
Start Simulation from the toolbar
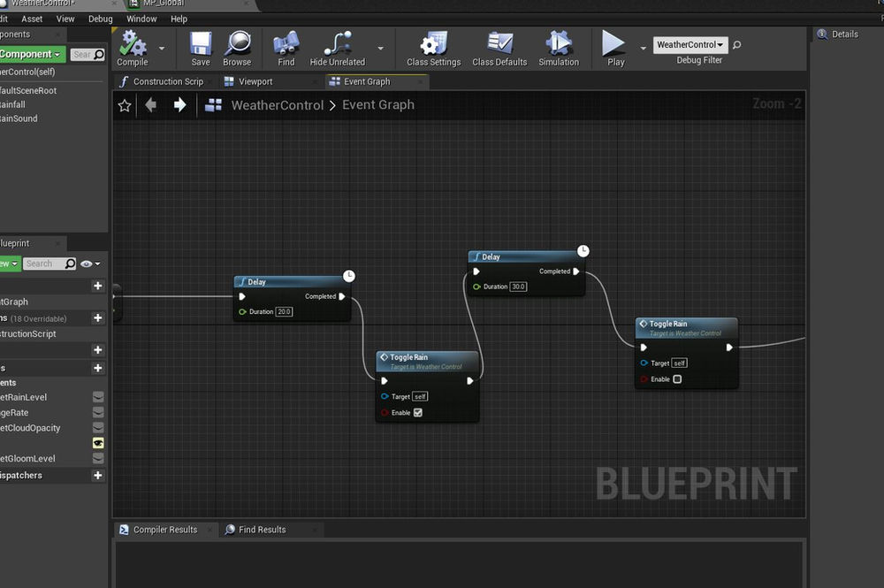tap(558, 44)
